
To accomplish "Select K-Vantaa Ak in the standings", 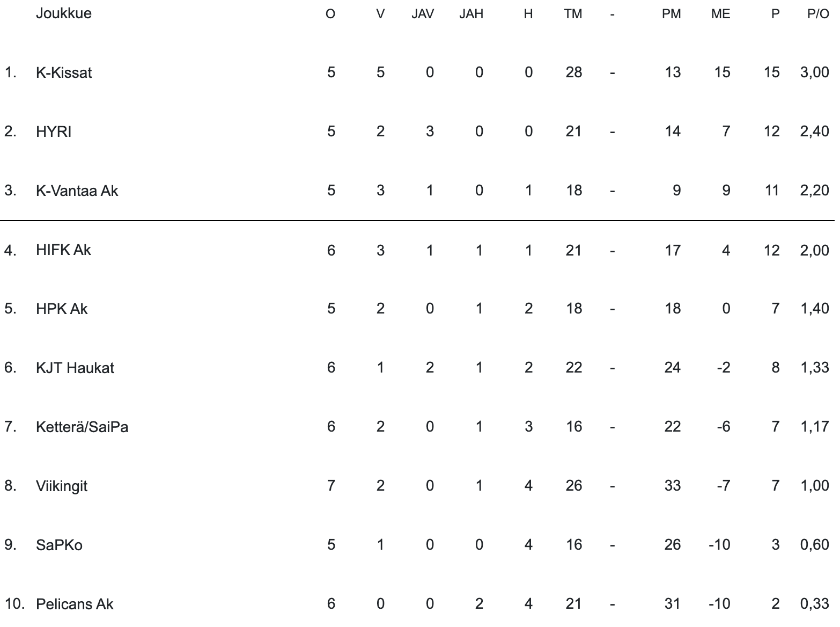I will point(77,191).
